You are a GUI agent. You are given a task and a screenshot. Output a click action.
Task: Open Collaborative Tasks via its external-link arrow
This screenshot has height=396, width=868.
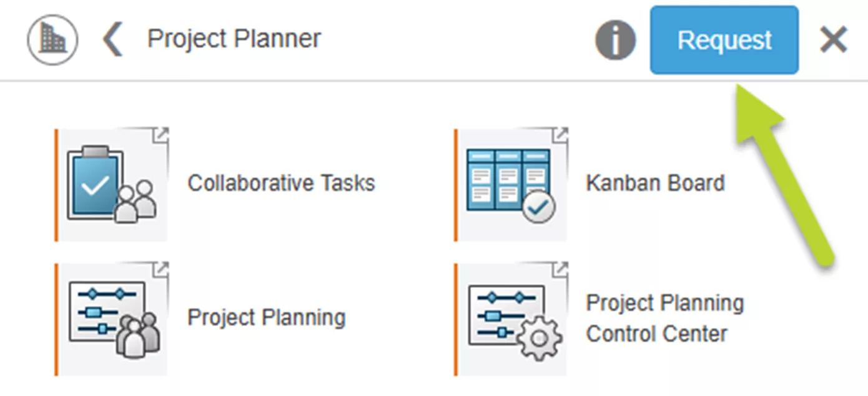click(163, 133)
